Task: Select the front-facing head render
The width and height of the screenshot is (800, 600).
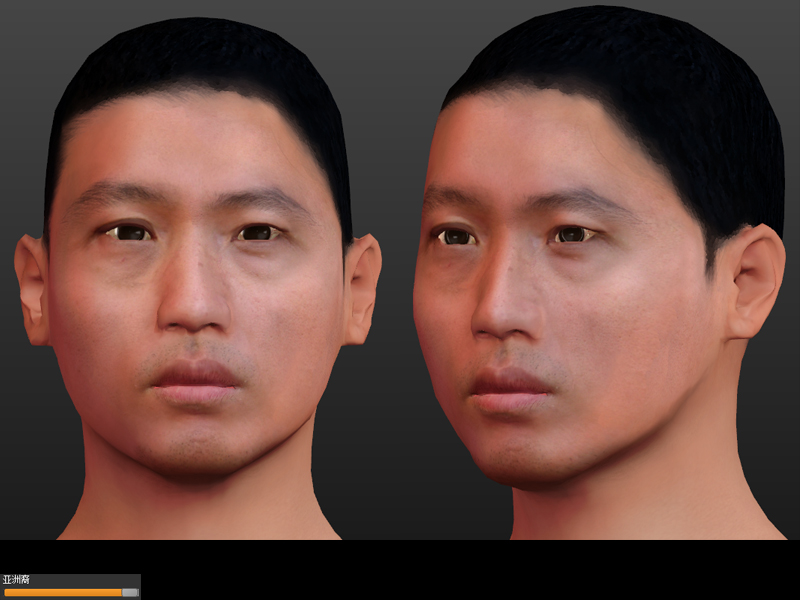Action: tap(198, 278)
